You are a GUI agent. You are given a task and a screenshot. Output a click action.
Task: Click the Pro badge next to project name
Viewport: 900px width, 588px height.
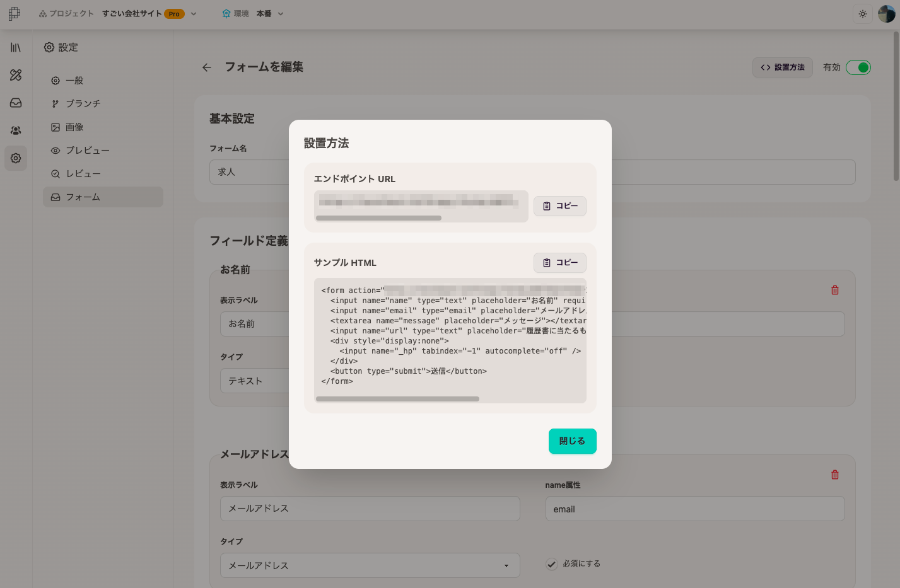click(174, 14)
